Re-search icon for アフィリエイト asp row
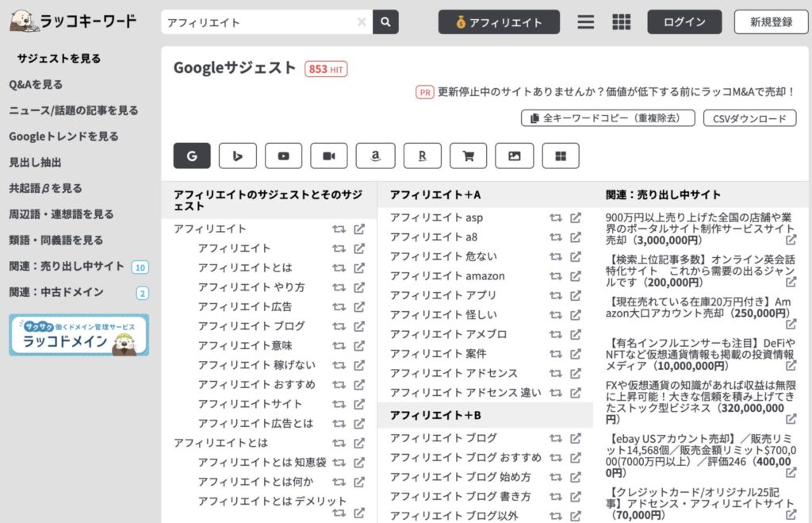The height and width of the screenshot is (523, 812). (x=556, y=217)
